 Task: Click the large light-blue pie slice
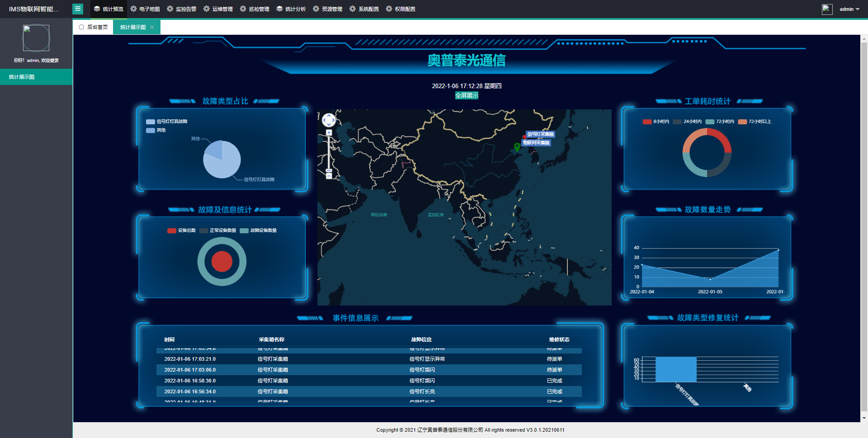[225, 165]
